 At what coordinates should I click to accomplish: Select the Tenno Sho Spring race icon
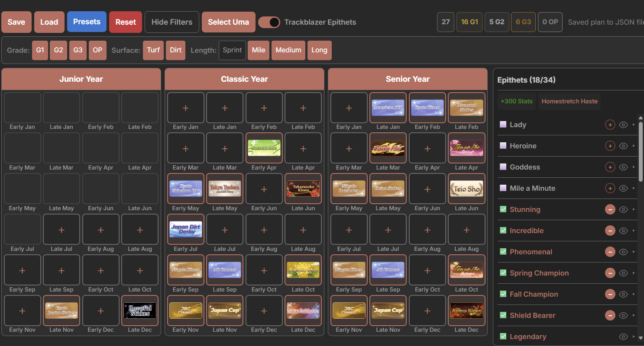pyautogui.click(x=466, y=148)
